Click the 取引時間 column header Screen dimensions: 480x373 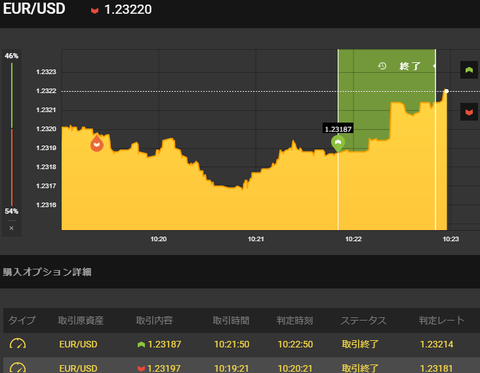(x=231, y=320)
